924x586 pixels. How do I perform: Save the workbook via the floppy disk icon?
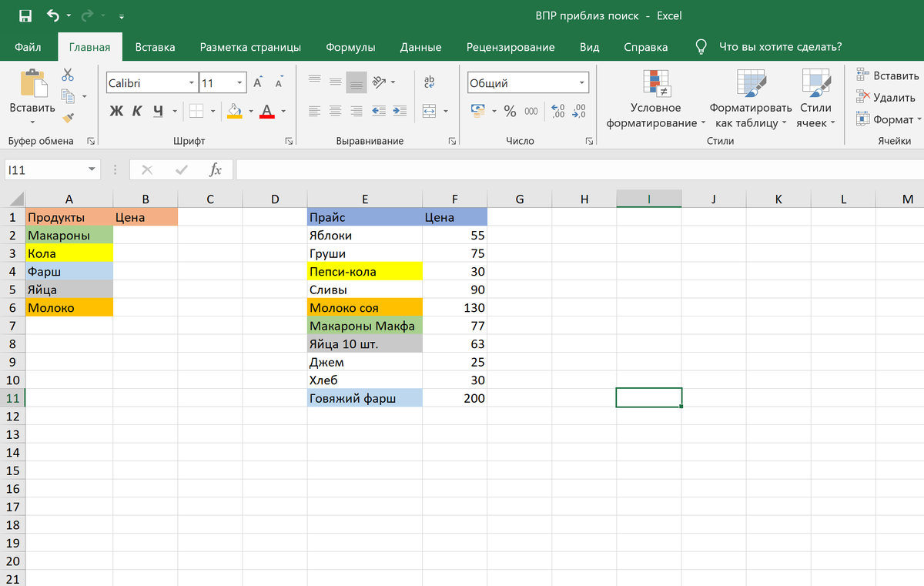coord(25,15)
